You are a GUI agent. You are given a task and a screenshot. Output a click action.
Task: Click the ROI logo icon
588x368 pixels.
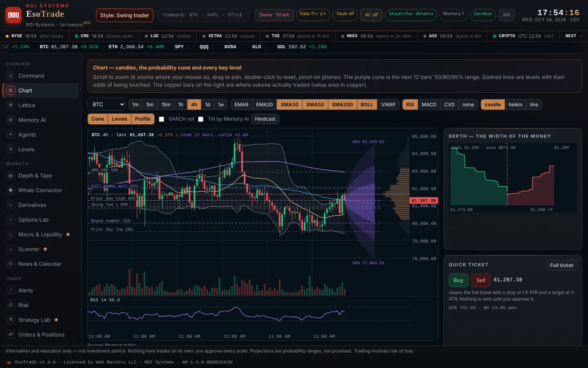(13, 15)
